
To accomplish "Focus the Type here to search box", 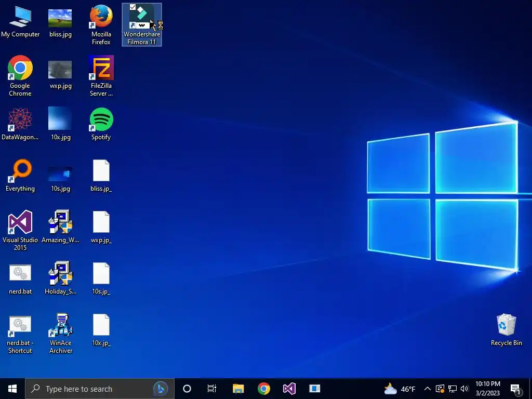I will pos(100,389).
